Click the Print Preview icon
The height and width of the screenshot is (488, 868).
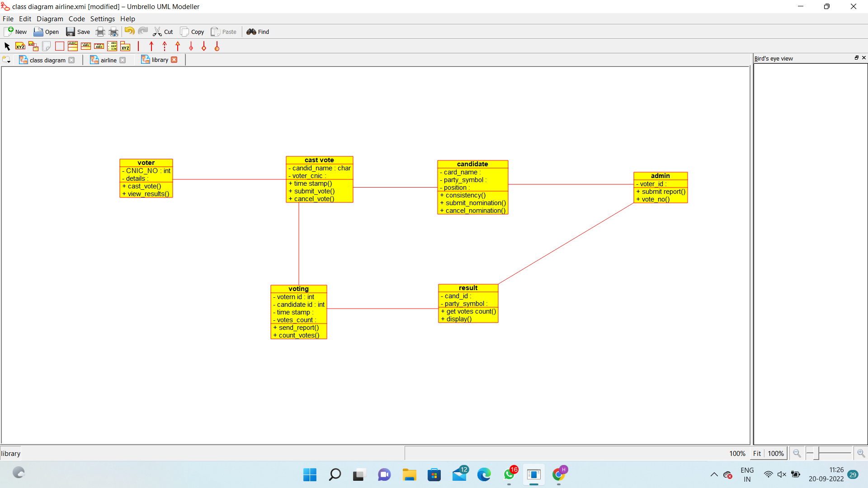(113, 32)
